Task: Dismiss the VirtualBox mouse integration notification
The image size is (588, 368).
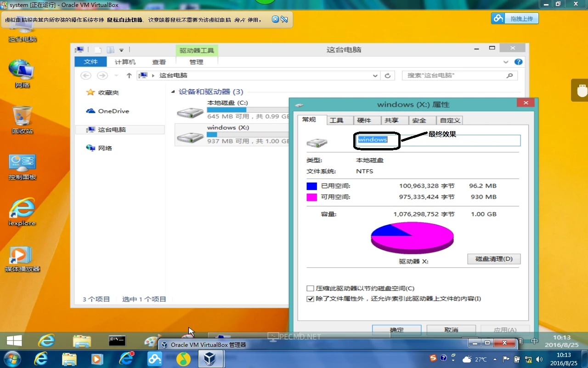Action: 275,19
